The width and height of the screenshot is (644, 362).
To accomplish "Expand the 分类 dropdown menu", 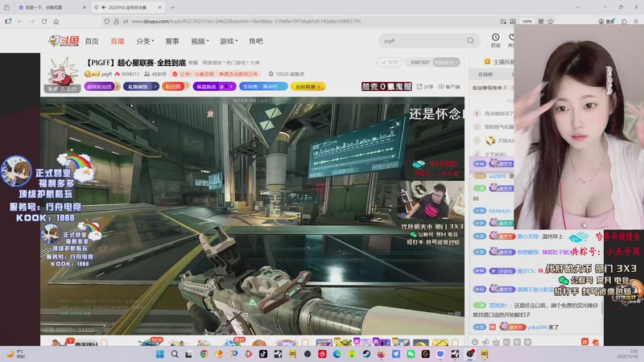I will 145,41.
